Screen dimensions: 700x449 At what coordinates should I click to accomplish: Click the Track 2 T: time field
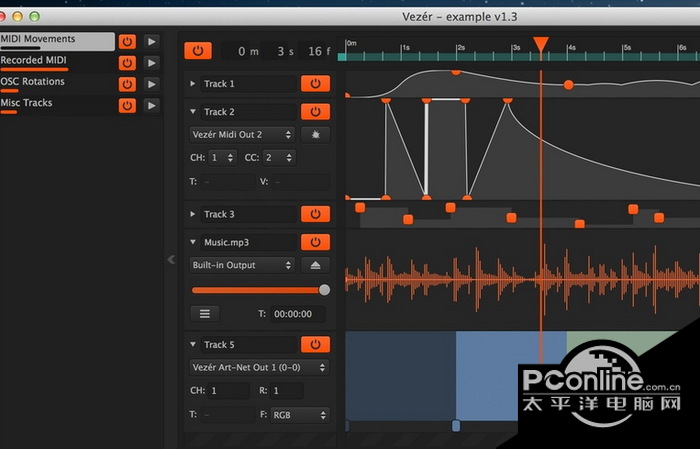tap(227, 182)
